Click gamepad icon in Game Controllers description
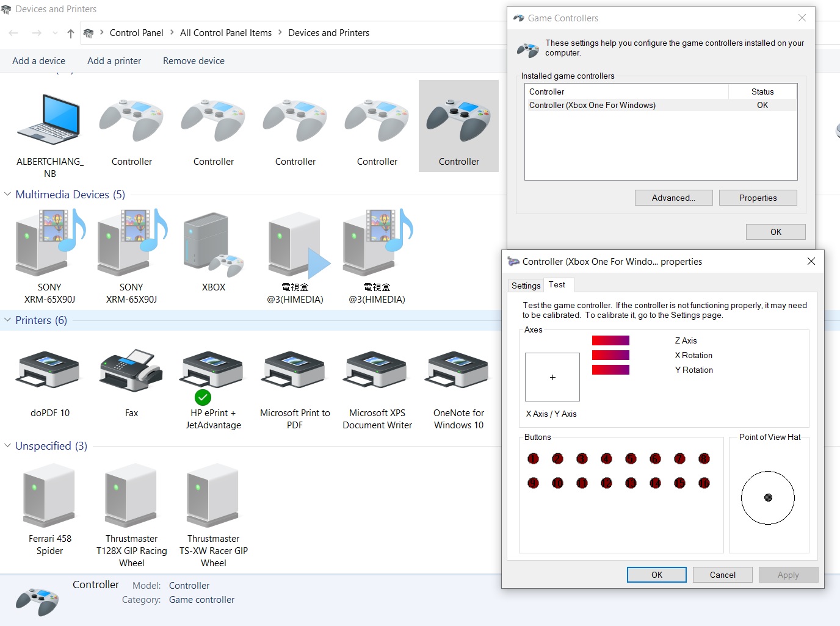The width and height of the screenshot is (840, 626). (528, 49)
